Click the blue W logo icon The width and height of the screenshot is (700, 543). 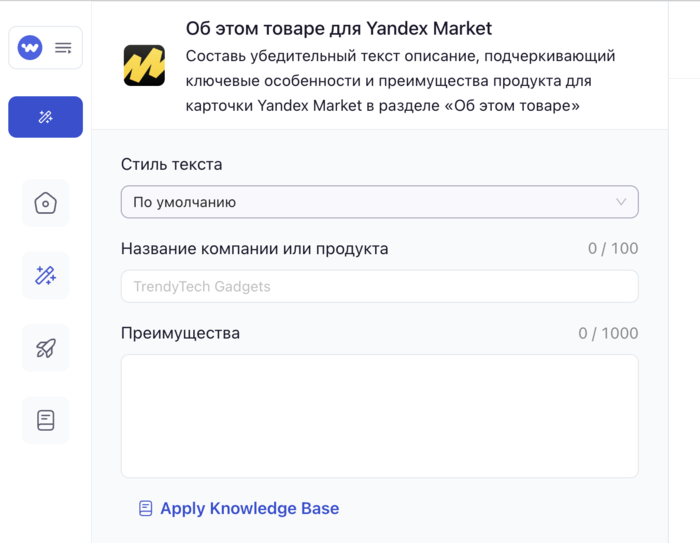click(30, 48)
